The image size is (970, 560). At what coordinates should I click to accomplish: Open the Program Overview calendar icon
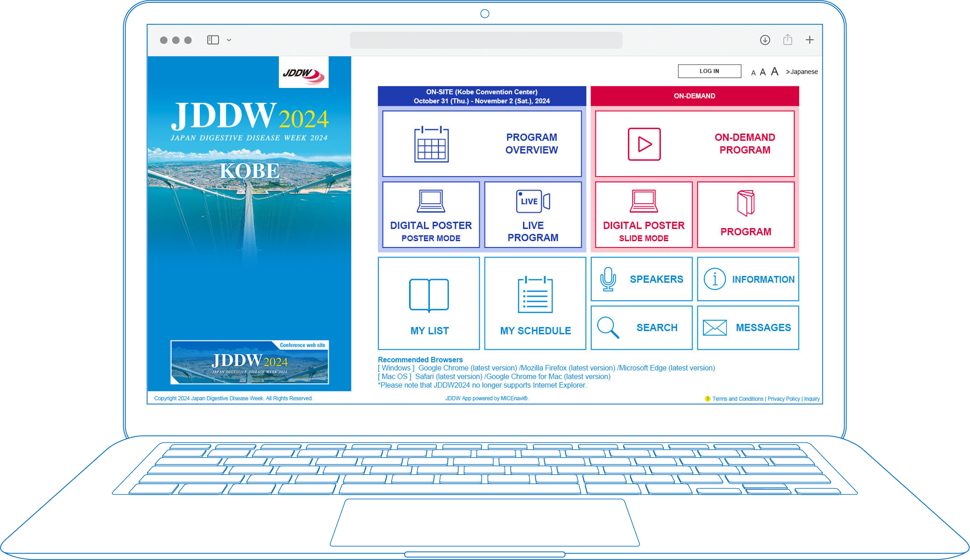pyautogui.click(x=431, y=144)
